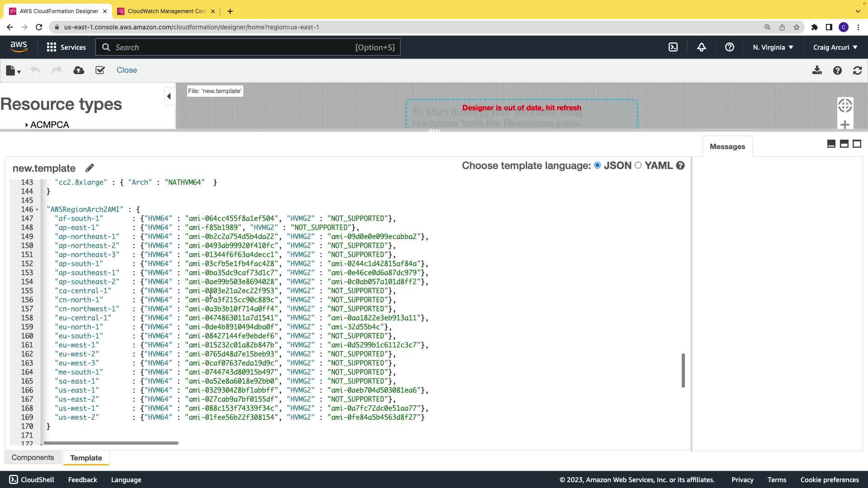Click the Refresh designer diagram icon

coord(857,70)
